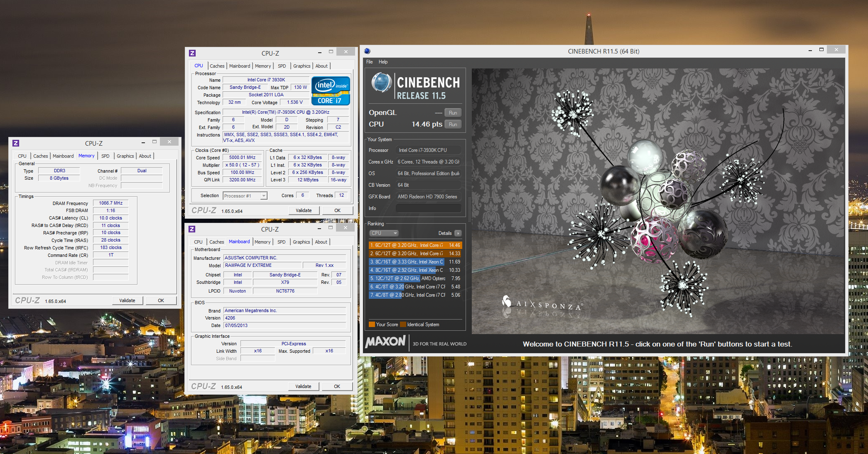Click the Cinebench logo sphere graphic

tap(381, 82)
